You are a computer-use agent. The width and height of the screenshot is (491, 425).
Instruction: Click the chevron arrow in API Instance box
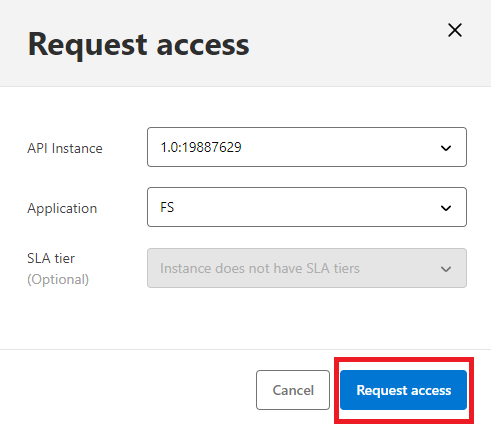click(446, 148)
